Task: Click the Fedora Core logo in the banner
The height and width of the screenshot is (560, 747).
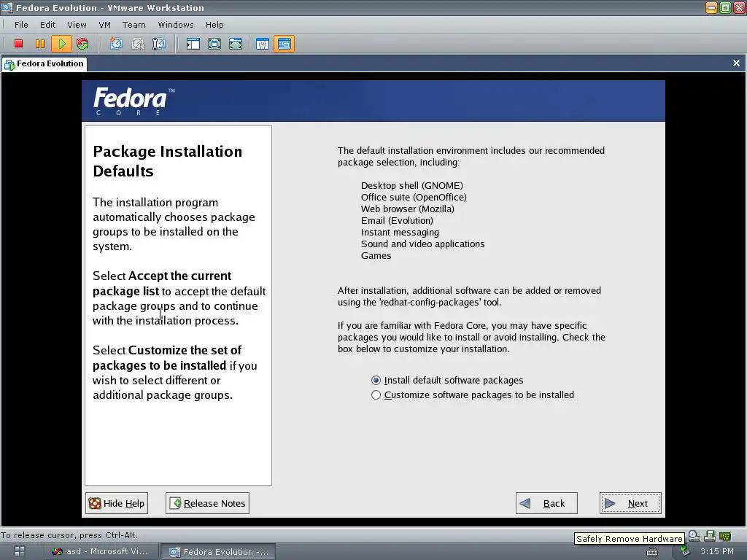Action: tap(134, 101)
